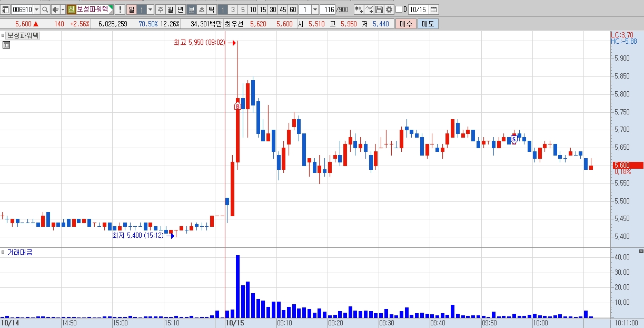Select the 30 minute interval button
The height and width of the screenshot is (328, 644).
tap(273, 9)
